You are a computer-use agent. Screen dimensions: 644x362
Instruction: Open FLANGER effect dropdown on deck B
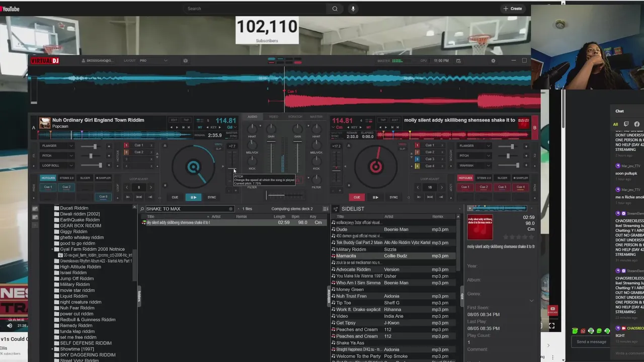(x=488, y=146)
